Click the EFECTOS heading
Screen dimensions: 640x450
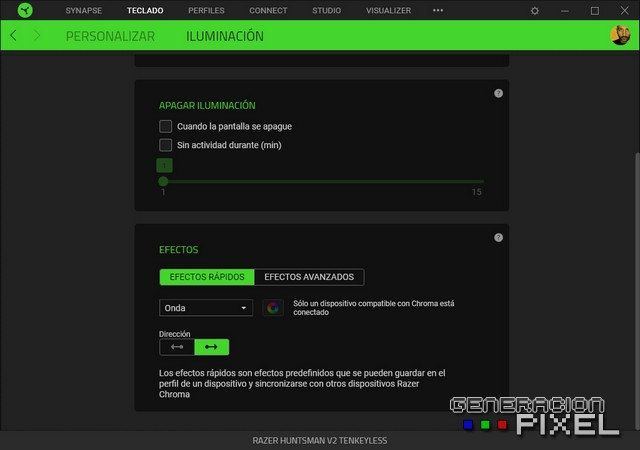pos(178,250)
